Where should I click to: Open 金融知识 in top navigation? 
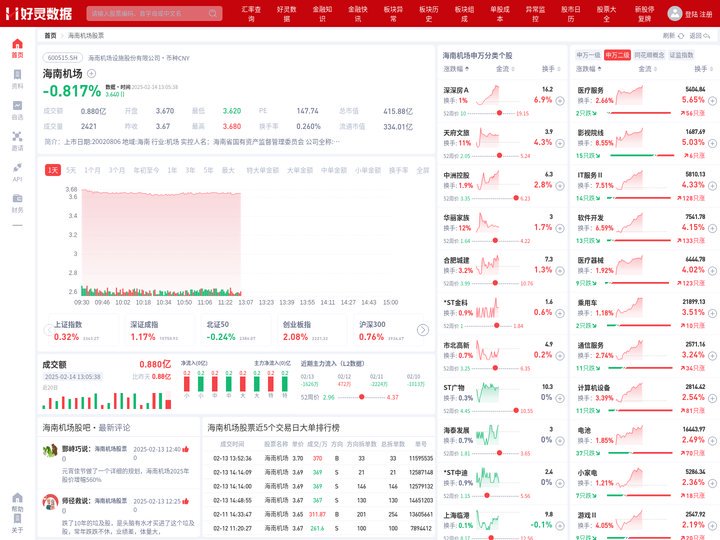pyautogui.click(x=322, y=14)
